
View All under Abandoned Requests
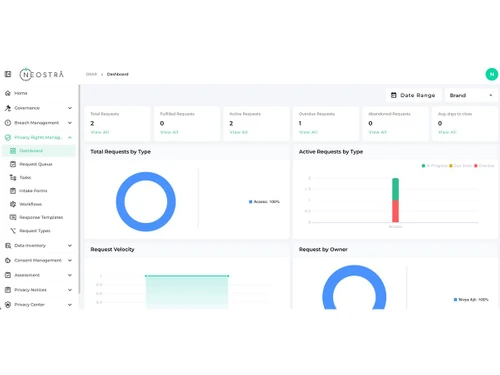tap(378, 132)
